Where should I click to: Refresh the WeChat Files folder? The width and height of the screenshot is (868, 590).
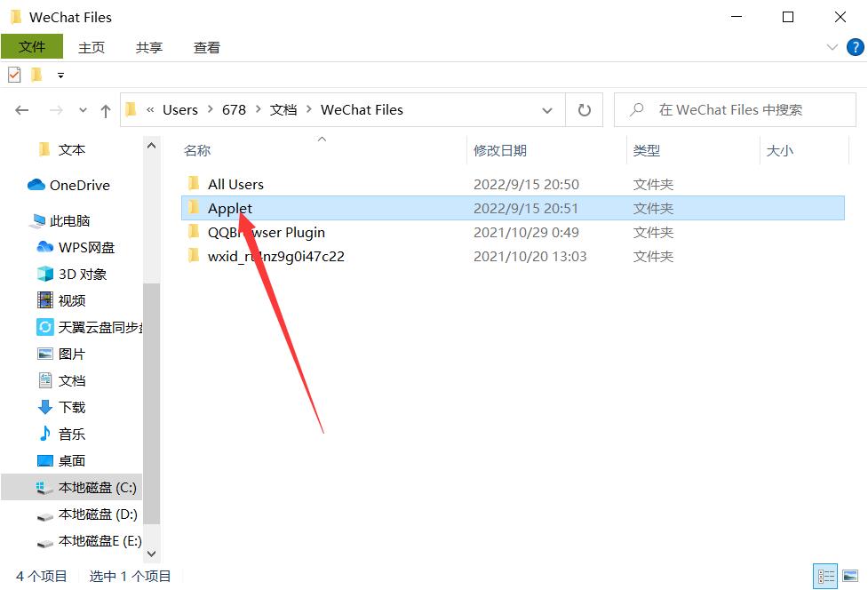[x=584, y=110]
